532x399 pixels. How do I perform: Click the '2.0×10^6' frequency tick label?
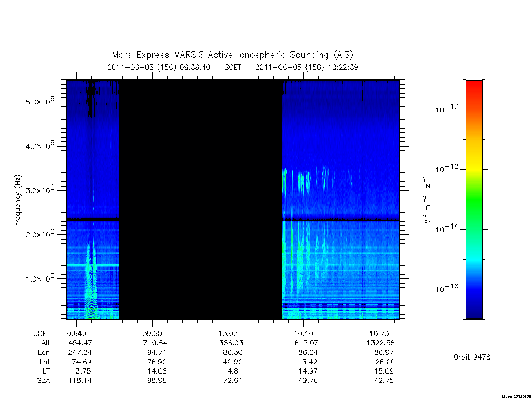click(39, 234)
